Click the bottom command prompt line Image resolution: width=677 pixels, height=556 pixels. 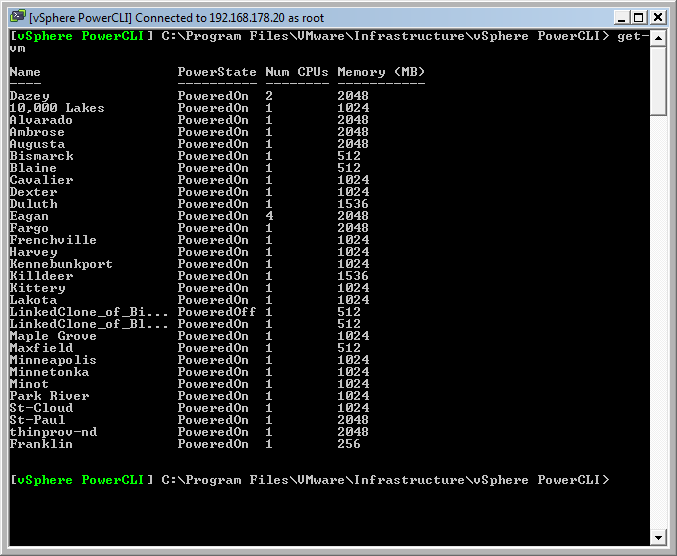[x=310, y=480]
